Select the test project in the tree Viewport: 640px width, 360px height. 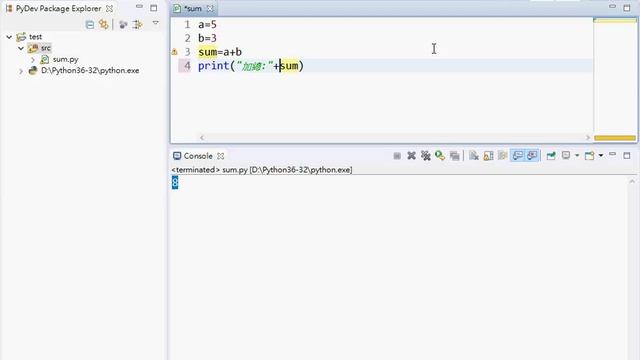[x=36, y=37]
